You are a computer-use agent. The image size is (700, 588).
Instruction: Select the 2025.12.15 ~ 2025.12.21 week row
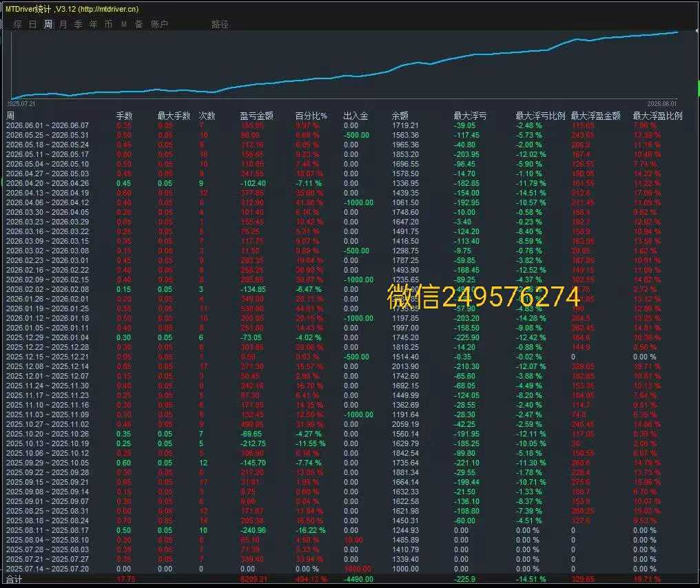(x=344, y=357)
